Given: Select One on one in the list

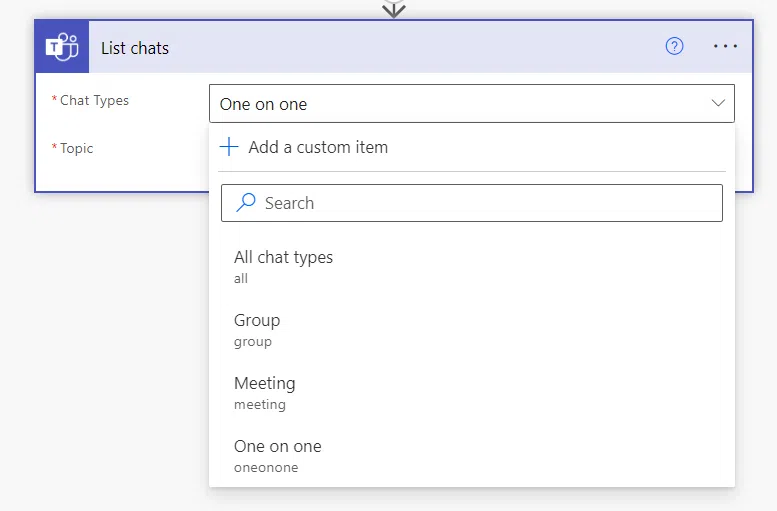Looking at the screenshot, I should click(x=472, y=455).
